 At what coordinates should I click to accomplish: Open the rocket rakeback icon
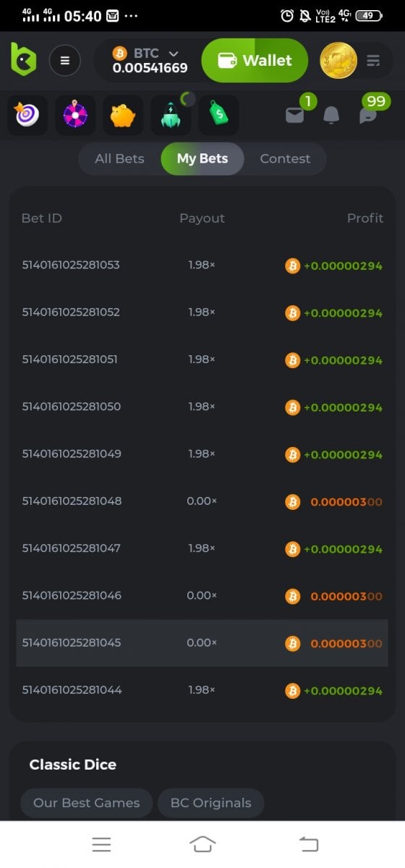click(171, 115)
